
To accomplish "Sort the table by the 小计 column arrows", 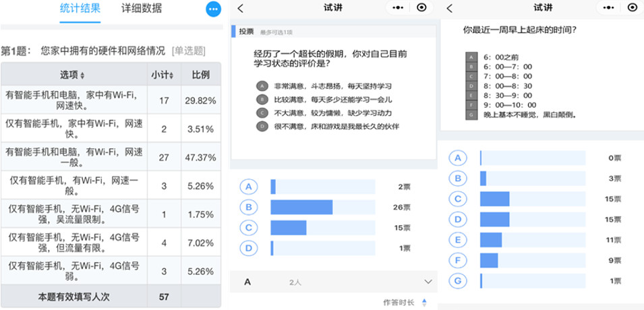I will [171, 75].
